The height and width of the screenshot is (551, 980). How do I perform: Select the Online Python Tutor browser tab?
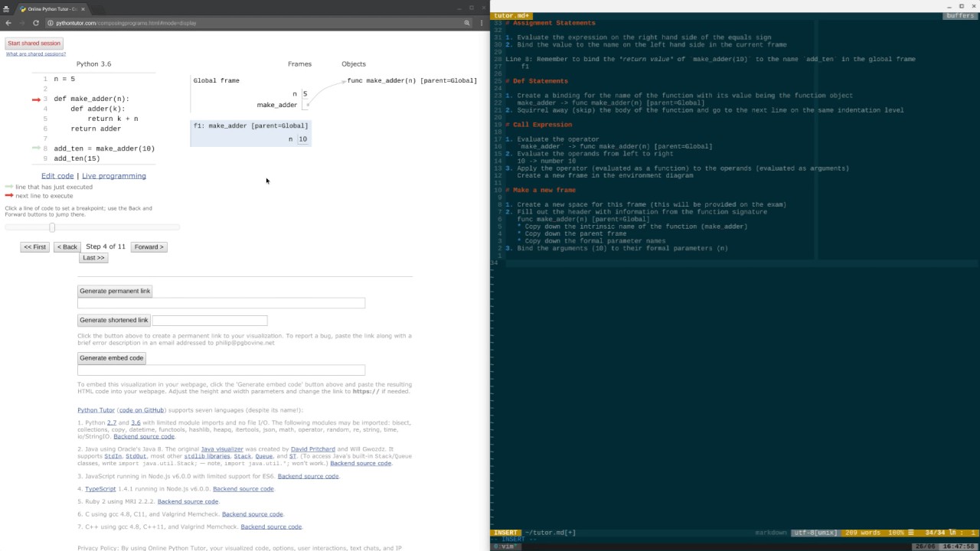coord(51,9)
